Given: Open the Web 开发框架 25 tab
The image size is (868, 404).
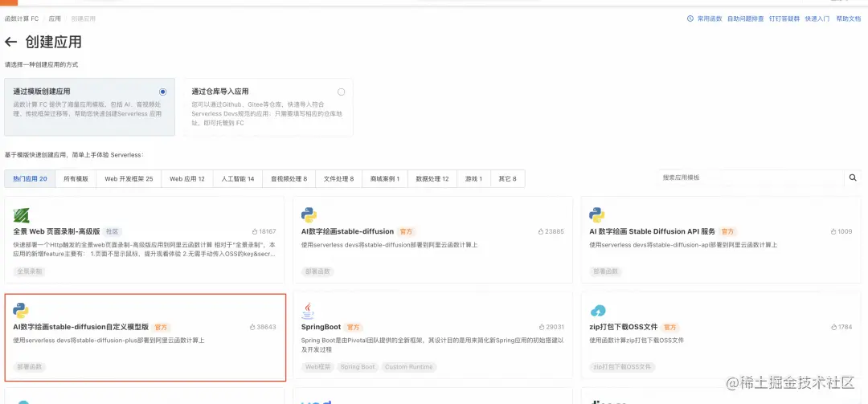Looking at the screenshot, I should [x=129, y=179].
